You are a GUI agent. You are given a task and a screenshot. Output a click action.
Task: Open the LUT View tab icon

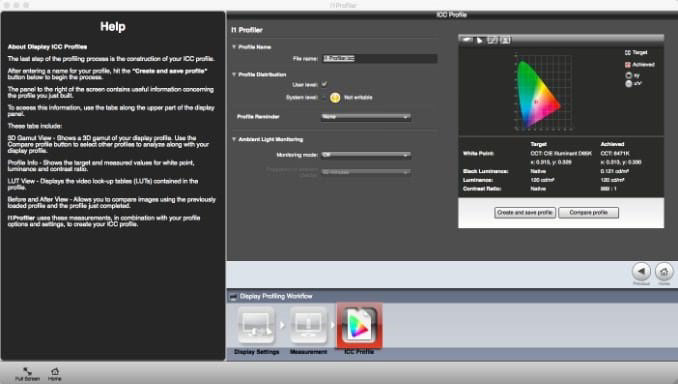pos(492,40)
